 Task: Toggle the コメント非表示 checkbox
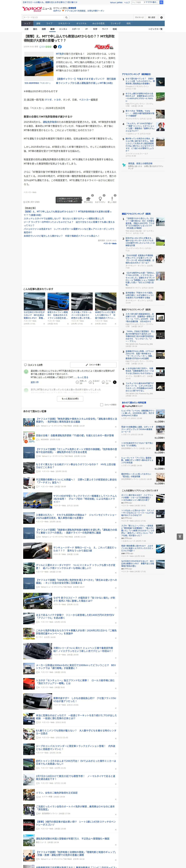point(102,405)
